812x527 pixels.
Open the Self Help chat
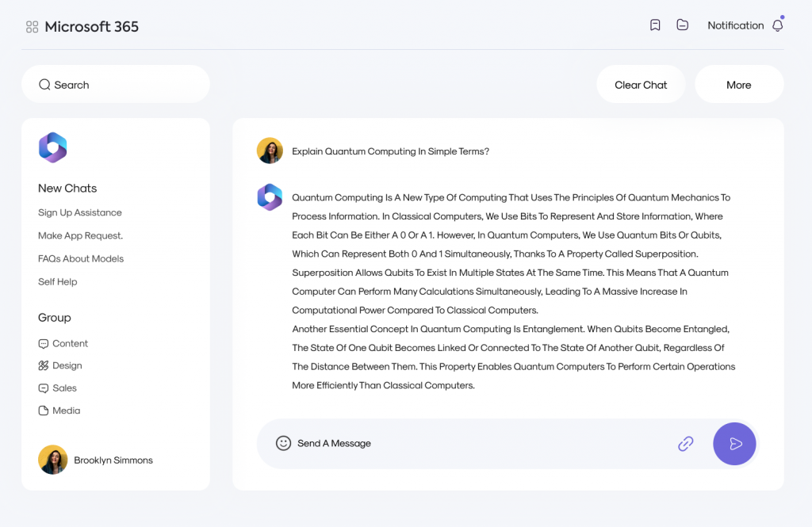tap(57, 281)
